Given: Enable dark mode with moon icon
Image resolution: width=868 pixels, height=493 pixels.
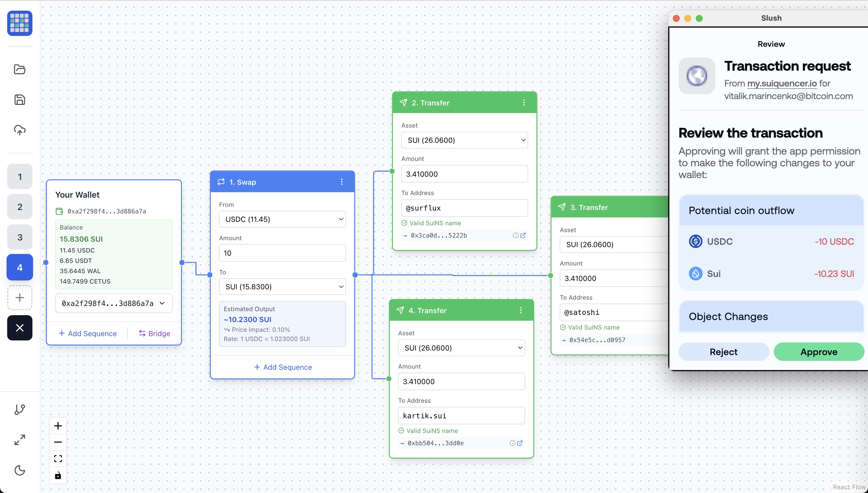Looking at the screenshot, I should click(x=19, y=470).
